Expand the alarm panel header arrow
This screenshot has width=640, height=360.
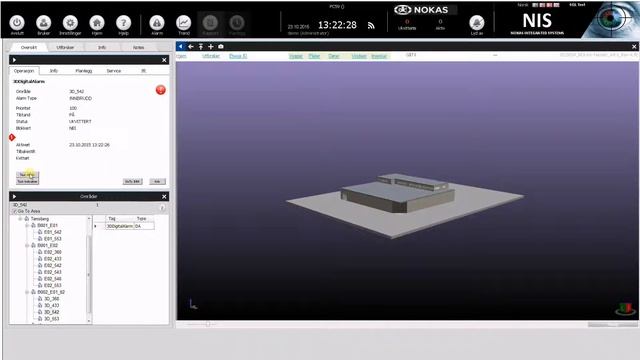(x=14, y=60)
